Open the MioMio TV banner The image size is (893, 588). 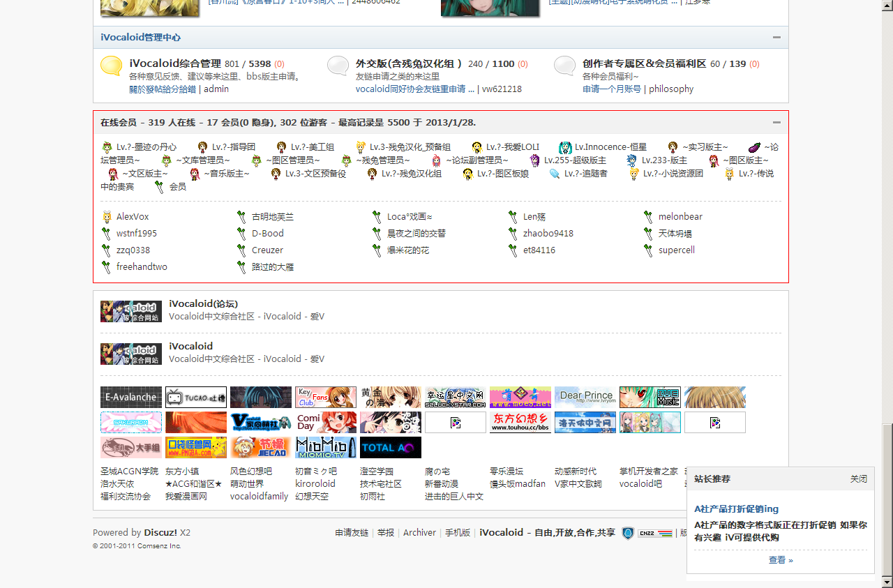(326, 447)
